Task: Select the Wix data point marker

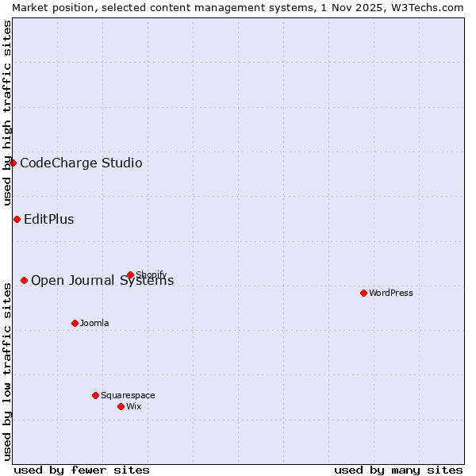Action: (121, 407)
